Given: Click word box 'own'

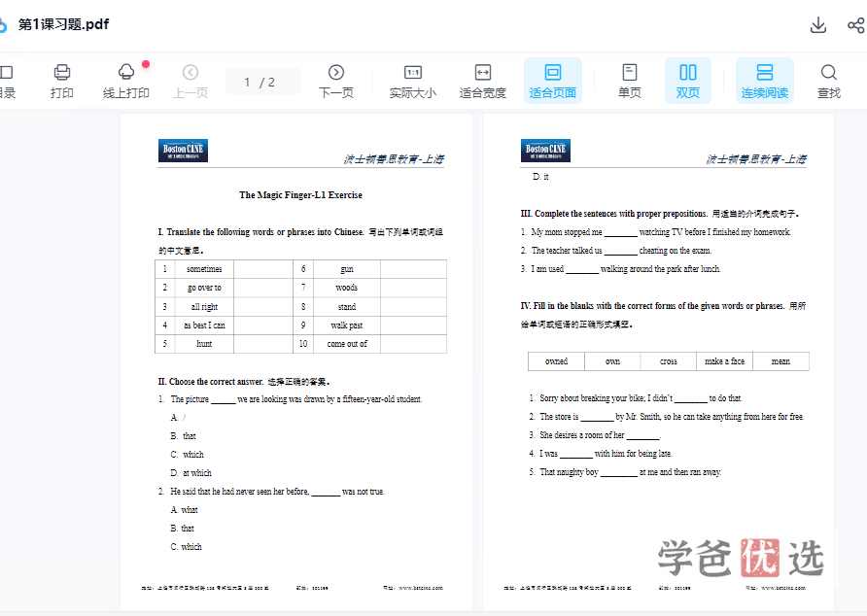Looking at the screenshot, I should (612, 361).
